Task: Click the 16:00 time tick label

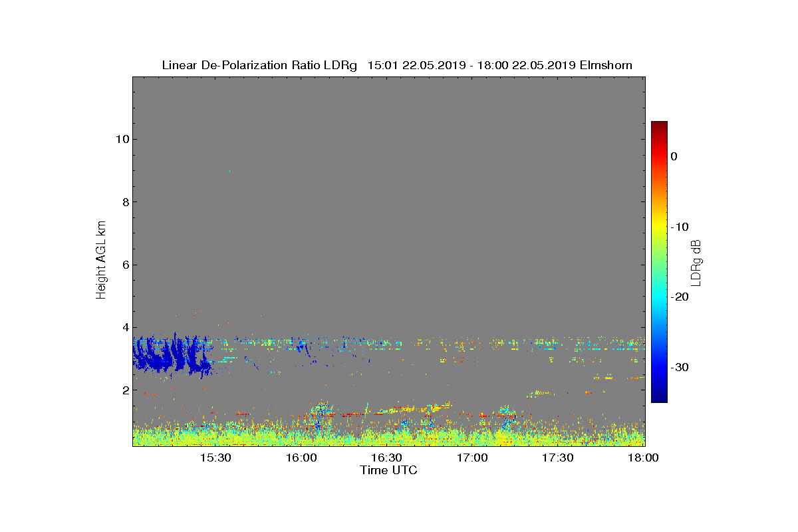Action: click(x=301, y=458)
